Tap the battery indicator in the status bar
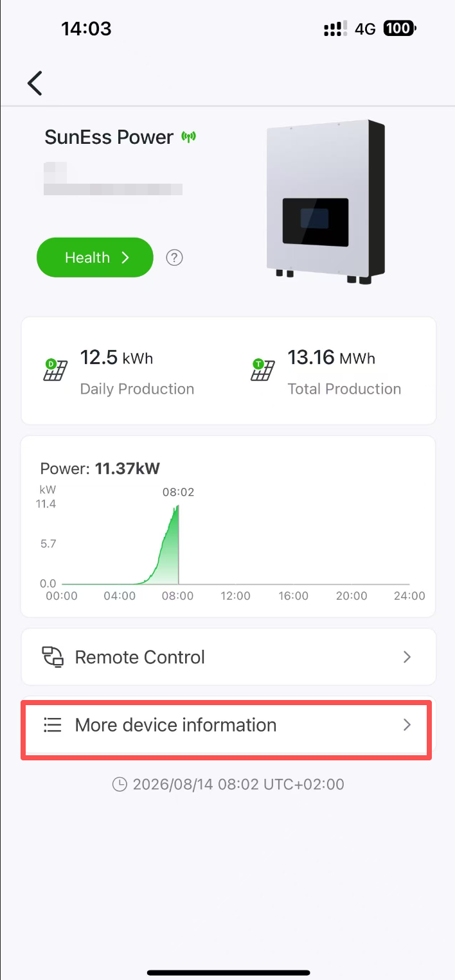This screenshot has width=455, height=980. tap(399, 28)
